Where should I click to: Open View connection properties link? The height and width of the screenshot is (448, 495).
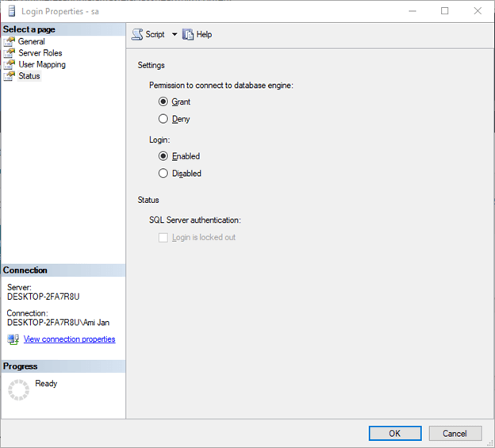pos(70,339)
